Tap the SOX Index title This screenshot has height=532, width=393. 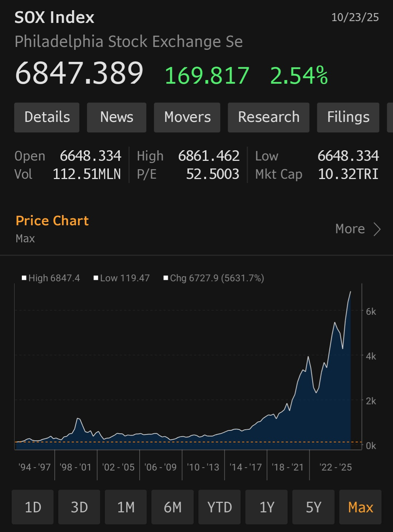(x=54, y=17)
